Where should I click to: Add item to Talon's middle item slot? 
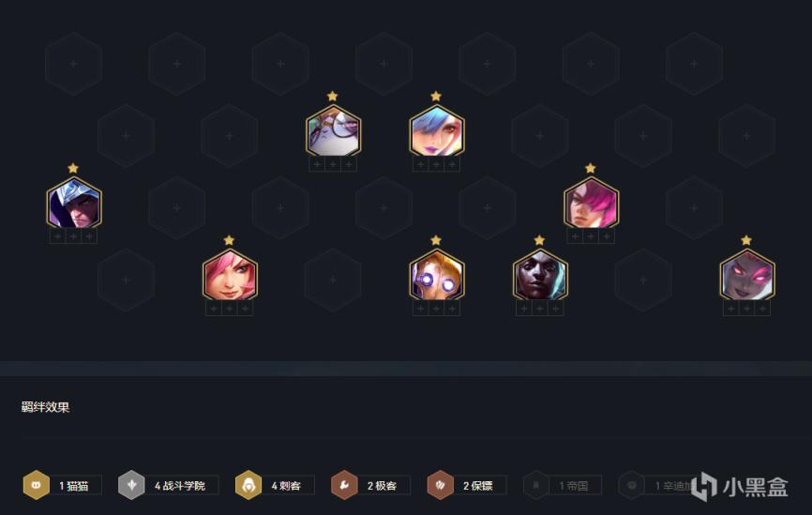click(73, 236)
